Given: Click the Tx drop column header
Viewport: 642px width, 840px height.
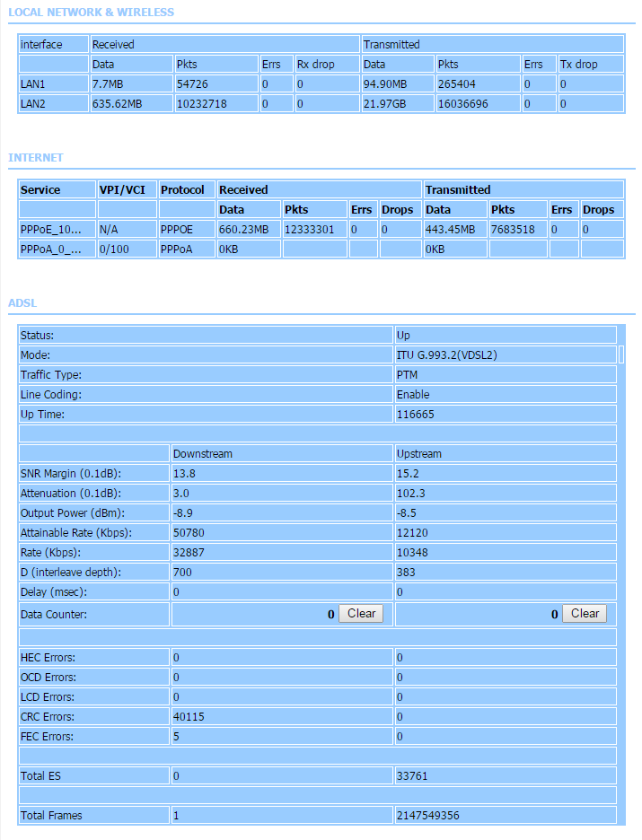Looking at the screenshot, I should point(591,65).
